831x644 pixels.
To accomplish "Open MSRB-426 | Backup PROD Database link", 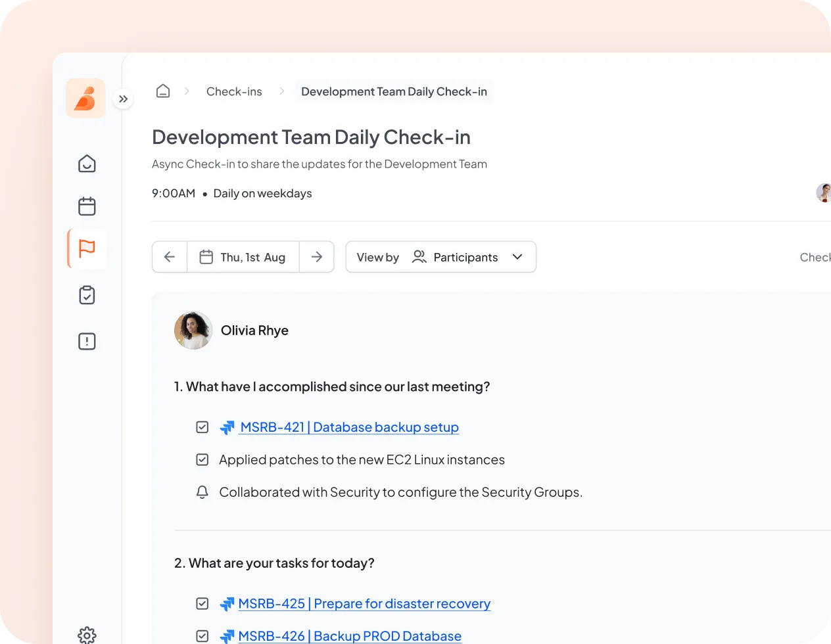I will click(x=350, y=636).
